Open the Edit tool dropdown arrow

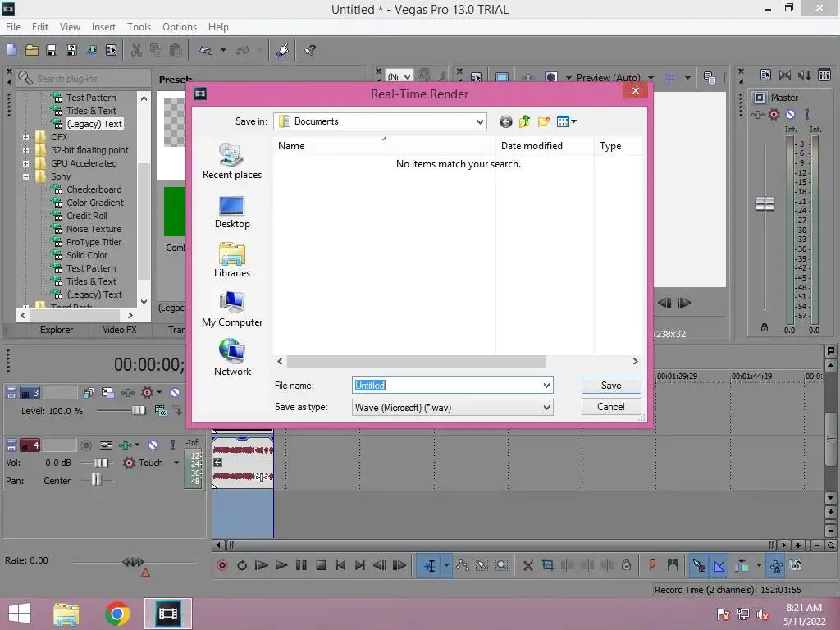(x=446, y=565)
